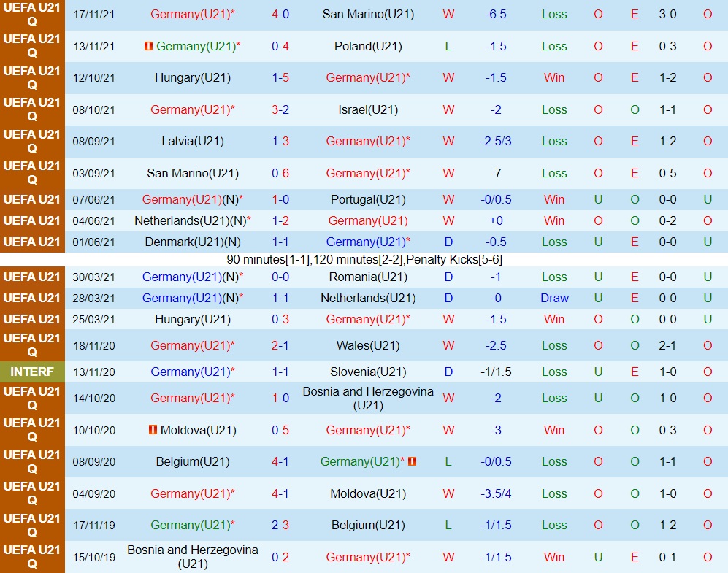
Task: Click the -6.5 handicap value
Action: 496,15
